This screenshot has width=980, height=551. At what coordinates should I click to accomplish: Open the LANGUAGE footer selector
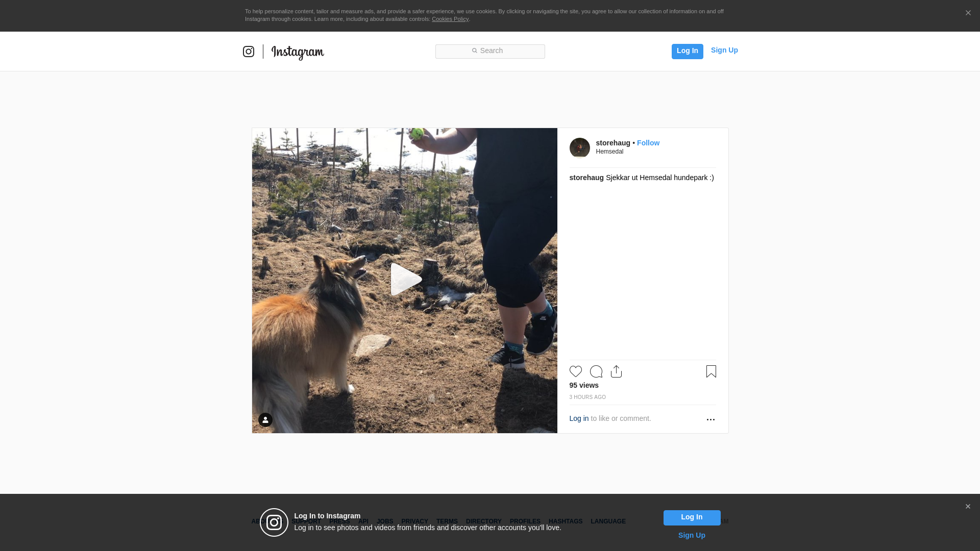tap(608, 521)
